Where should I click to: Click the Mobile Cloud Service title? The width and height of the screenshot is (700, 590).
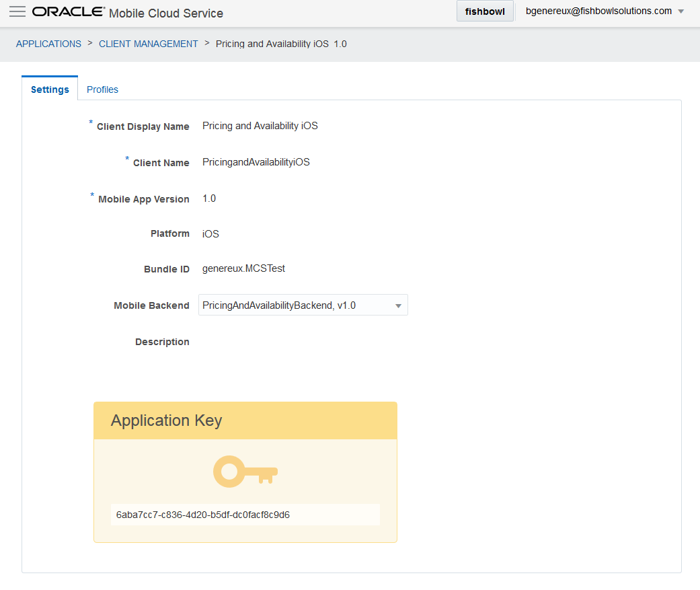pos(166,13)
